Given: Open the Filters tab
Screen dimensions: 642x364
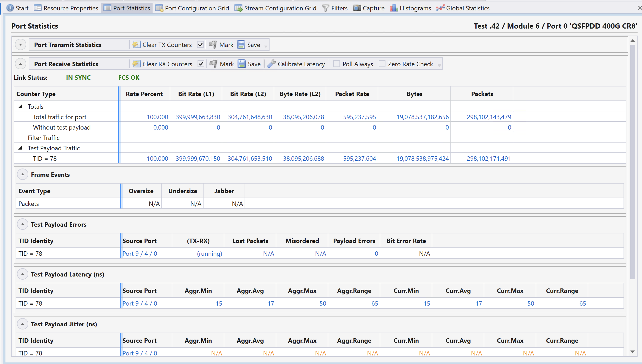Looking at the screenshot, I should click(x=335, y=8).
